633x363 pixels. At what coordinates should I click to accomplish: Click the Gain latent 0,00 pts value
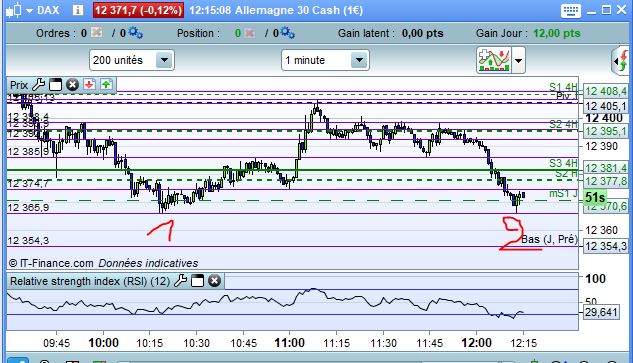point(422,33)
